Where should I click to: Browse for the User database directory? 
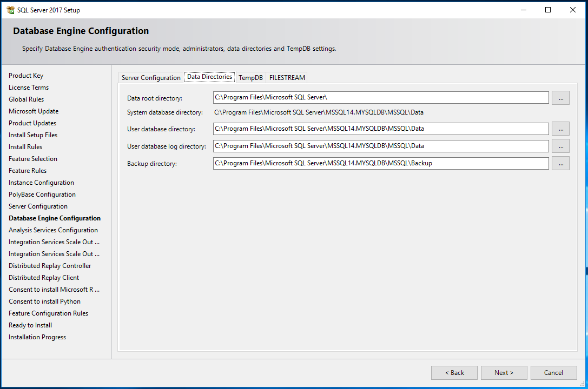tap(560, 129)
